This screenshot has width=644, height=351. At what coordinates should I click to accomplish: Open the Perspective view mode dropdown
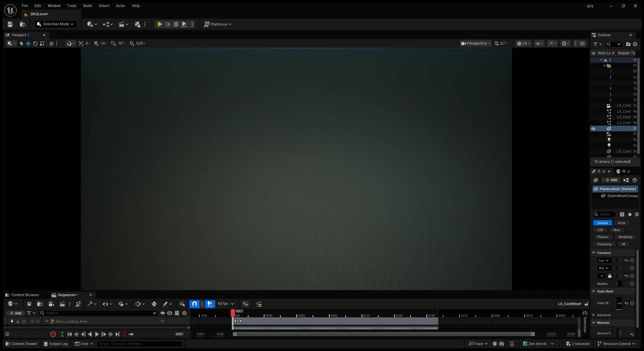(x=476, y=44)
